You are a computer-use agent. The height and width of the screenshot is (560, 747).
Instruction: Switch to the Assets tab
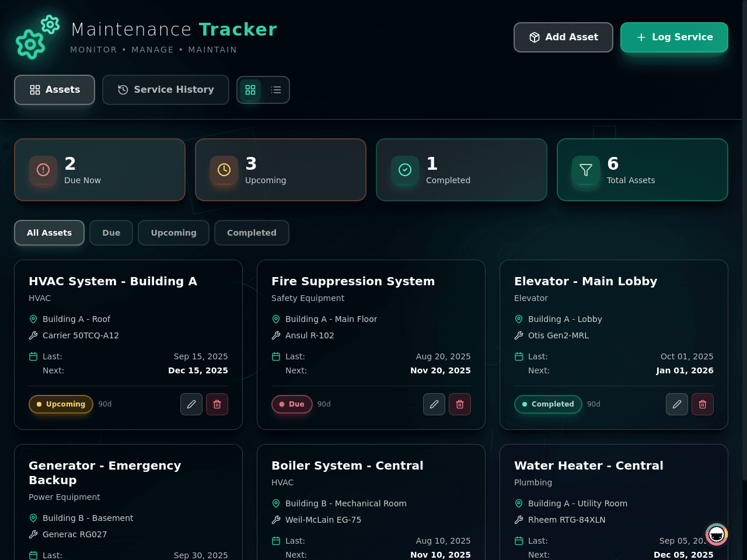(54, 90)
